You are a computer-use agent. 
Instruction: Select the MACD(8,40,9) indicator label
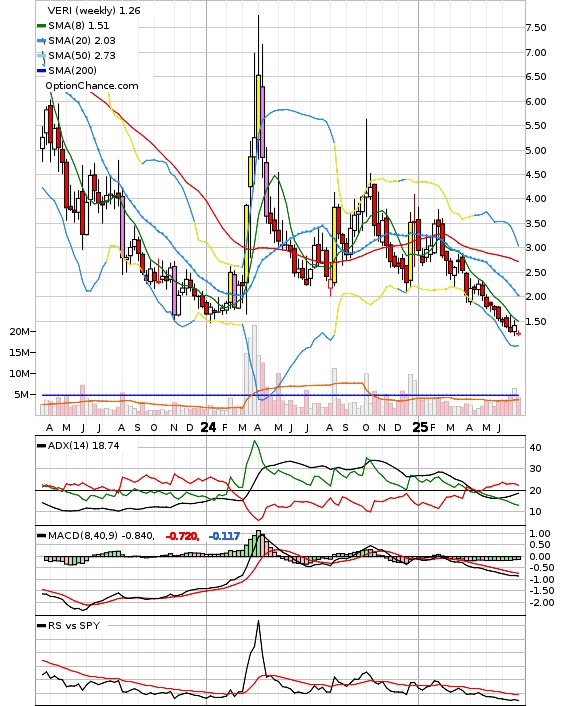(x=83, y=536)
